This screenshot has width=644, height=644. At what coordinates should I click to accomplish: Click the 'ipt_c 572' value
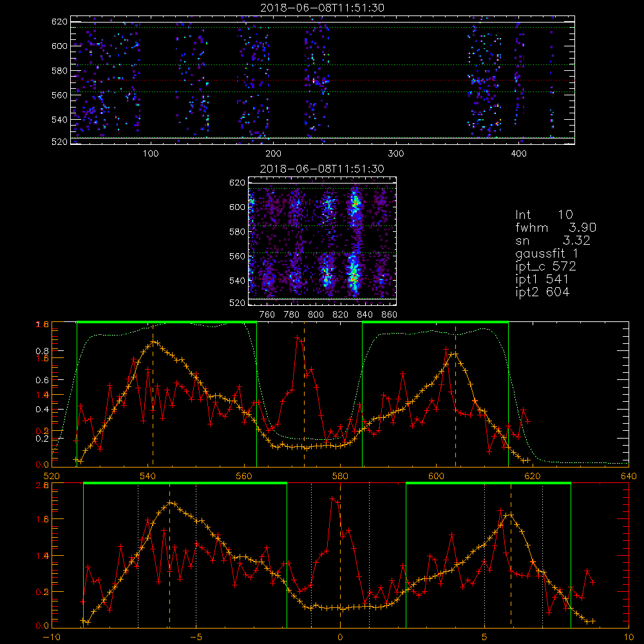pos(545,267)
